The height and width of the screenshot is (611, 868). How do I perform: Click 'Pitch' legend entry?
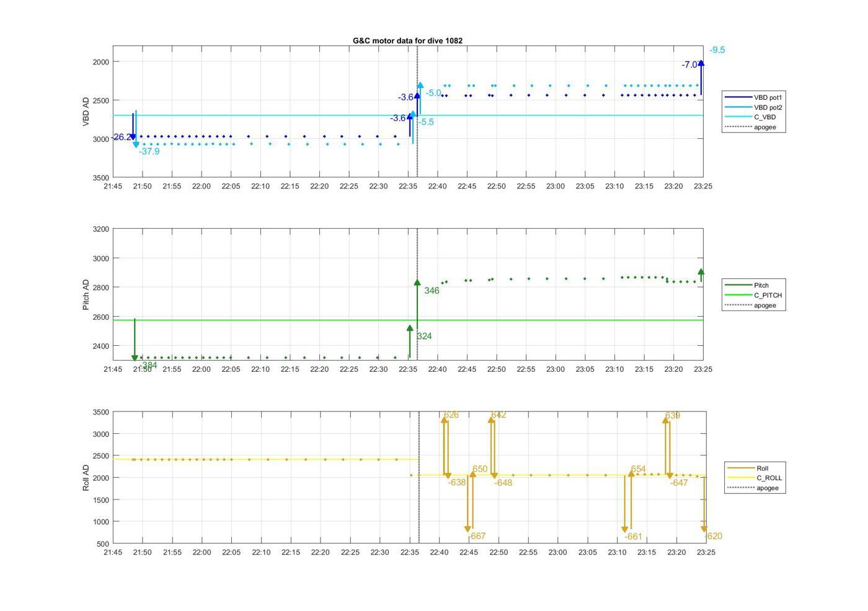(x=761, y=285)
